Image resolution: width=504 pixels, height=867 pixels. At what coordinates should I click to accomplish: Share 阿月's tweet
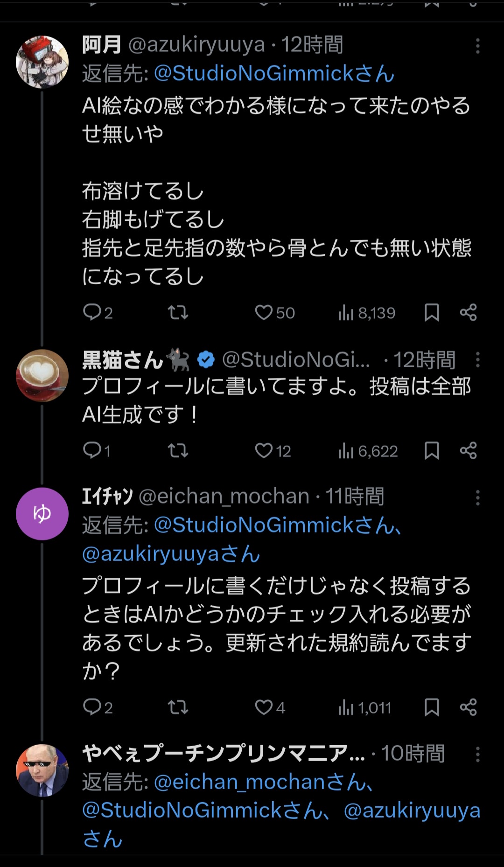click(x=468, y=312)
